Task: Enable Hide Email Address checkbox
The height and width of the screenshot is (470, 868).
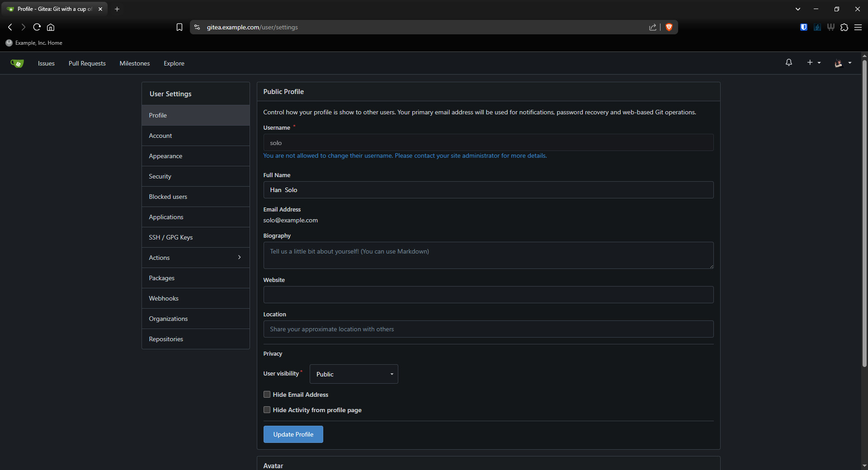Action: pyautogui.click(x=267, y=395)
